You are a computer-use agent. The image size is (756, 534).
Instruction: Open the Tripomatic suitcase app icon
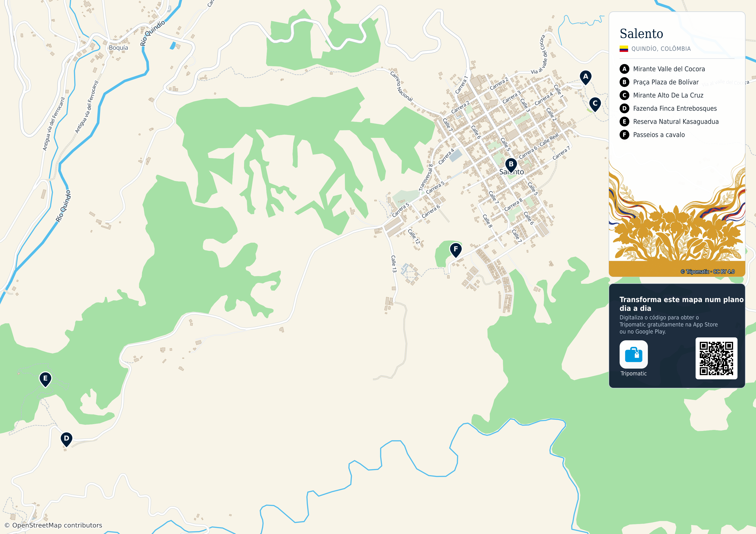point(633,354)
